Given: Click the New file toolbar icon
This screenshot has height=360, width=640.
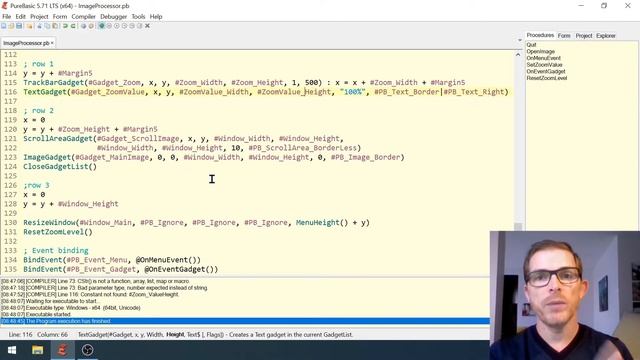Looking at the screenshot, I should (4, 26).
